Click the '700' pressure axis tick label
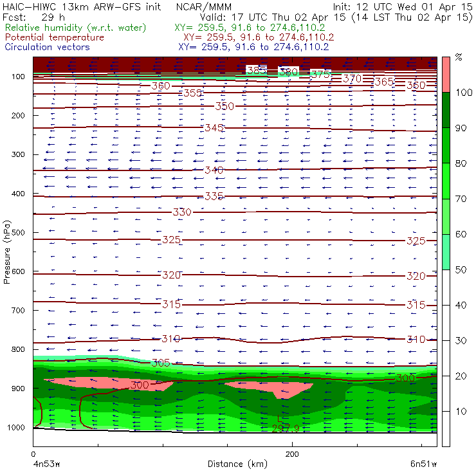Viewport: 476px width, 476px height. click(x=18, y=311)
